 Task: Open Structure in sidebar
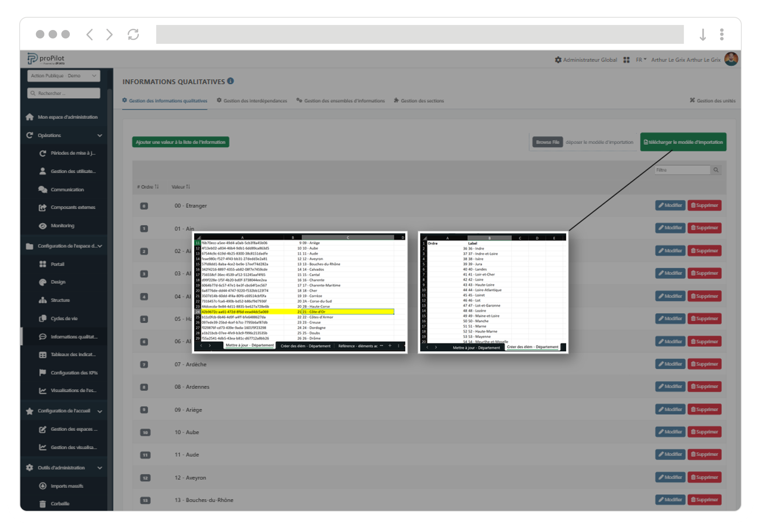tap(54, 300)
